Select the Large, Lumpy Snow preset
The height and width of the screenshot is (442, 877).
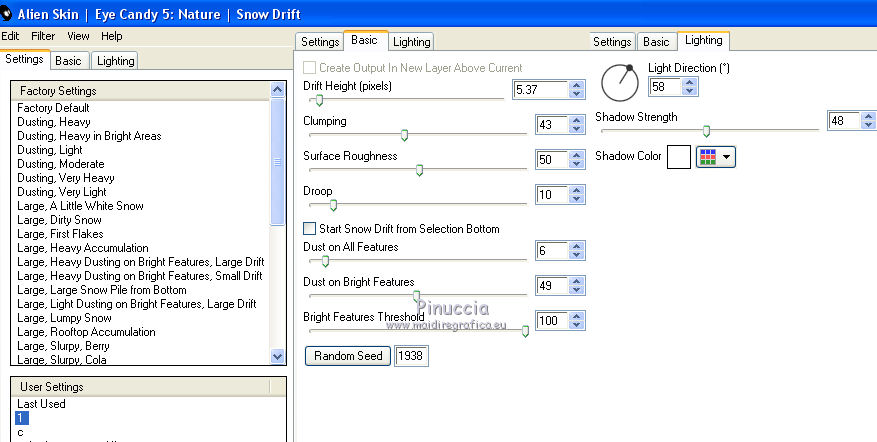pos(64,318)
